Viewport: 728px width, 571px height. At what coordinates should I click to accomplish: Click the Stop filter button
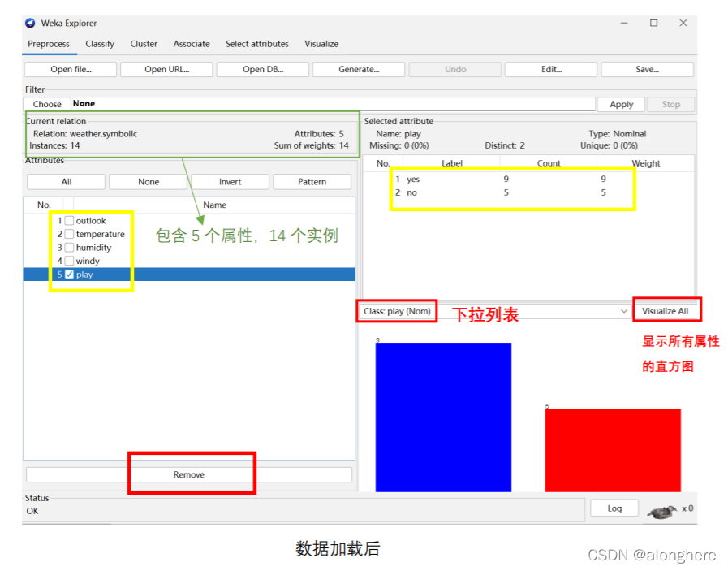tap(671, 104)
